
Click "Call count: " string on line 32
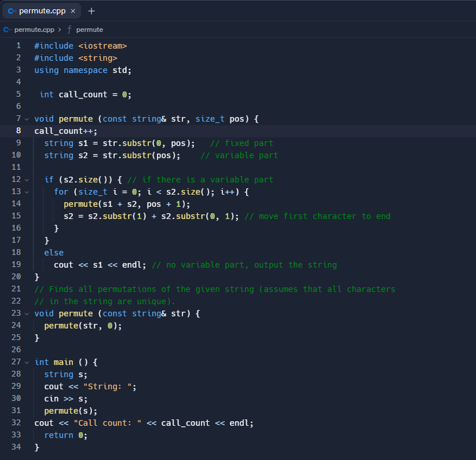click(108, 423)
